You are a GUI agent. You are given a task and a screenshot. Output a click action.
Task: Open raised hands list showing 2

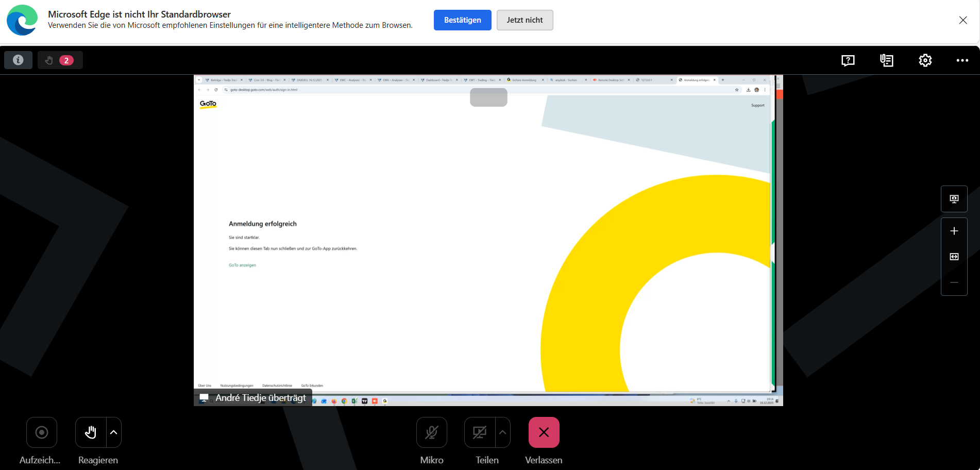click(x=60, y=60)
